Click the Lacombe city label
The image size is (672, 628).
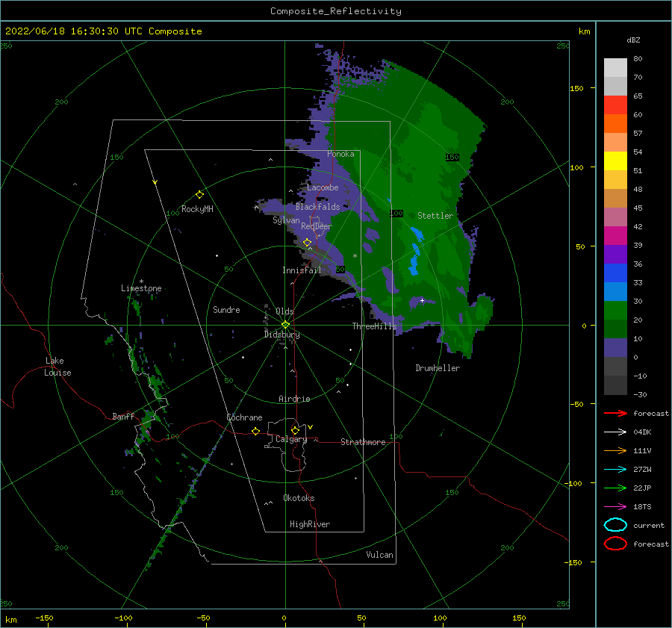323,187
